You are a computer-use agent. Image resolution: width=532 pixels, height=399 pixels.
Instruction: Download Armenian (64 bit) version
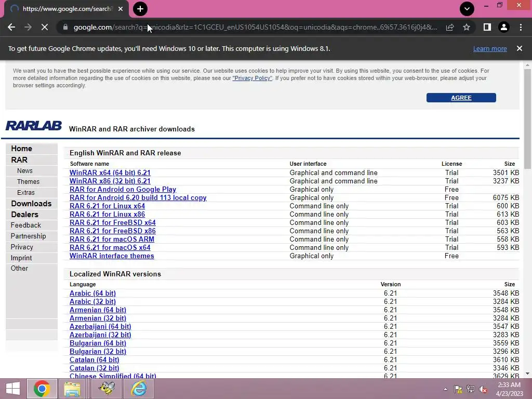coord(98,310)
